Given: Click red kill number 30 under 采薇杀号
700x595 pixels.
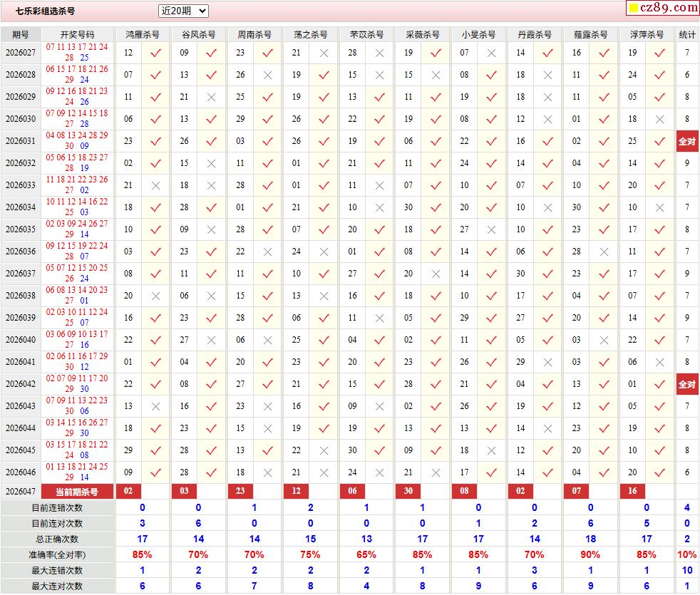Looking at the screenshot, I should click(x=408, y=491).
